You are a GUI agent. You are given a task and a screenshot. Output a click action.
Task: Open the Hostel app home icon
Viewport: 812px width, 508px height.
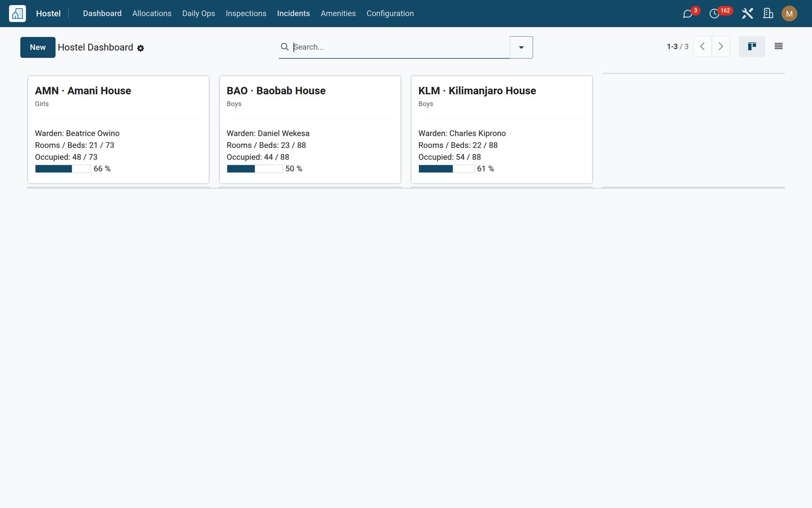tap(17, 14)
